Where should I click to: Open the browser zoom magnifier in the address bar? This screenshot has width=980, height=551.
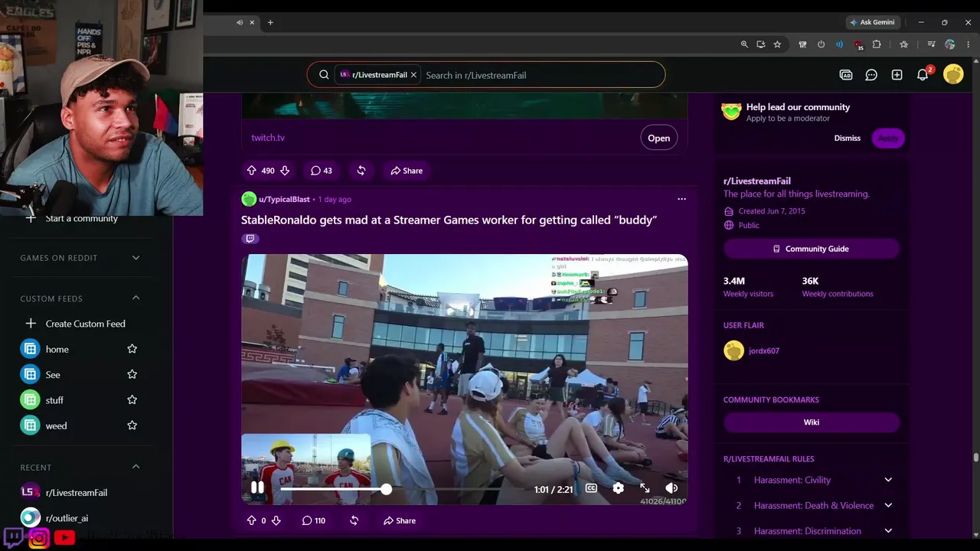(x=744, y=44)
